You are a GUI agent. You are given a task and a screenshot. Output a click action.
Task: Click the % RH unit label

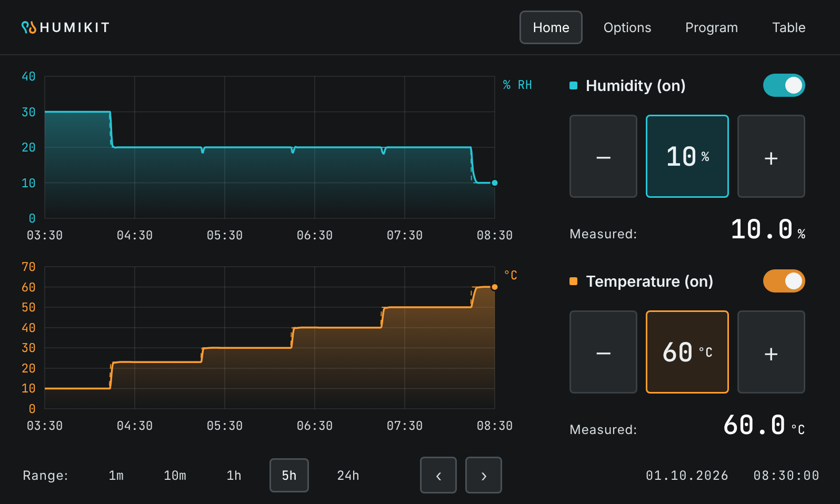(x=517, y=85)
